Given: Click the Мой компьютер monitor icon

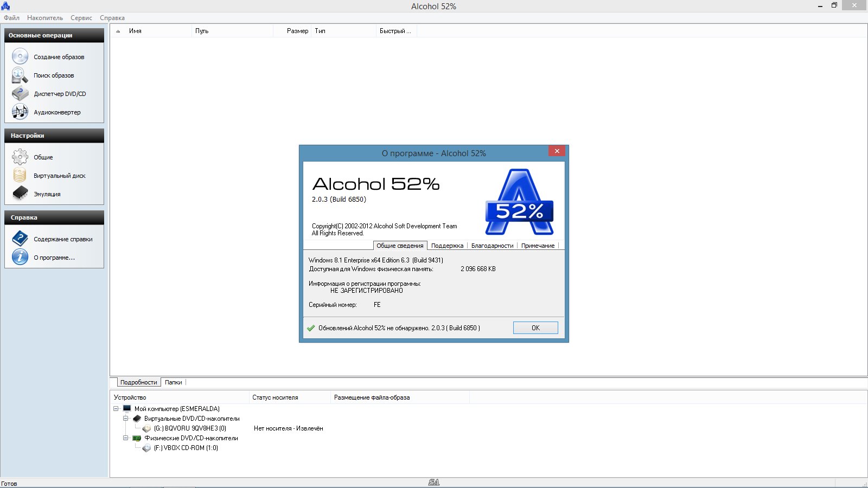Looking at the screenshot, I should coord(127,408).
